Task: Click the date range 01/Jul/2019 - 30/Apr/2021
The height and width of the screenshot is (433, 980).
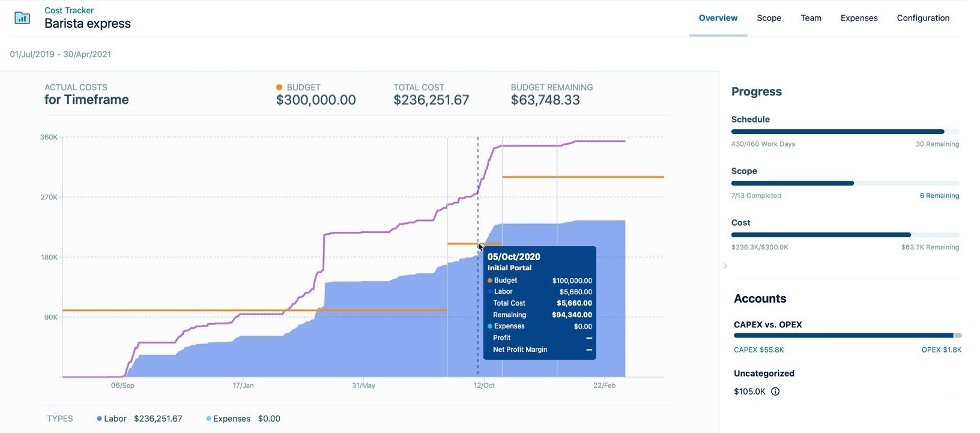Action: click(60, 54)
